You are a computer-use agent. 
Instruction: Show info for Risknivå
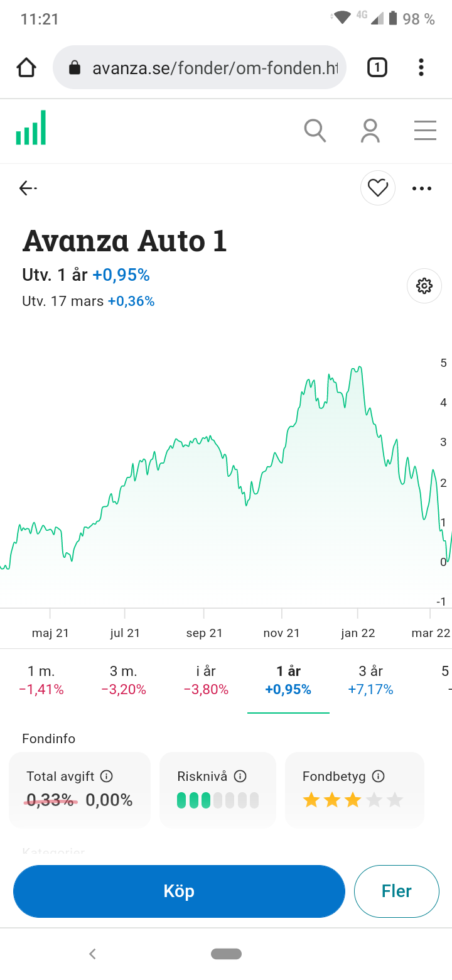[240, 776]
